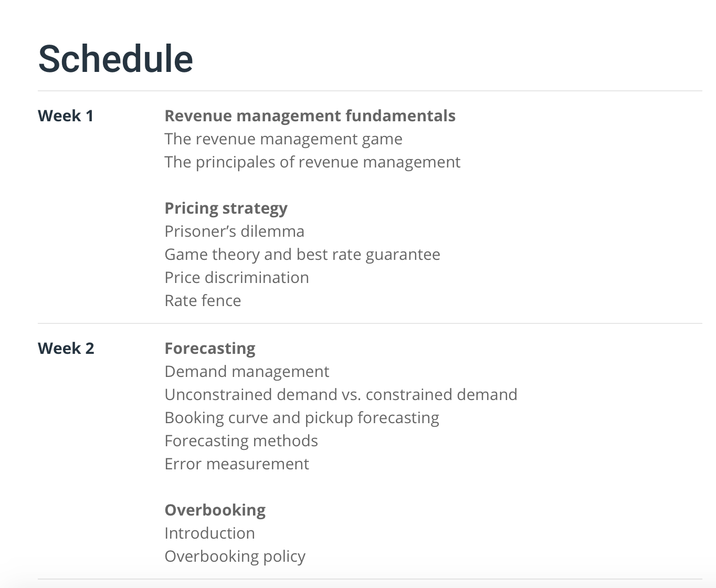Select the Demand management topic
The height and width of the screenshot is (588, 716).
pyautogui.click(x=247, y=372)
